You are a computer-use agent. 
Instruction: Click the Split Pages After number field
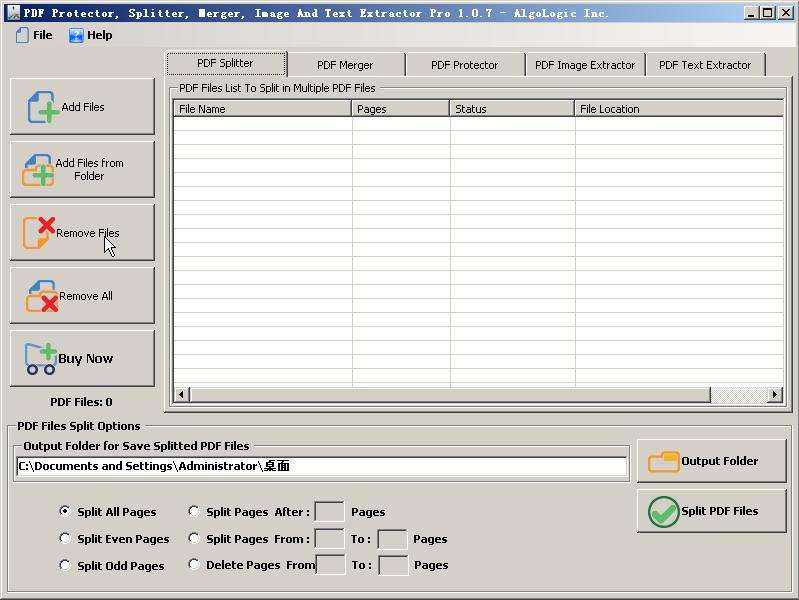click(329, 511)
